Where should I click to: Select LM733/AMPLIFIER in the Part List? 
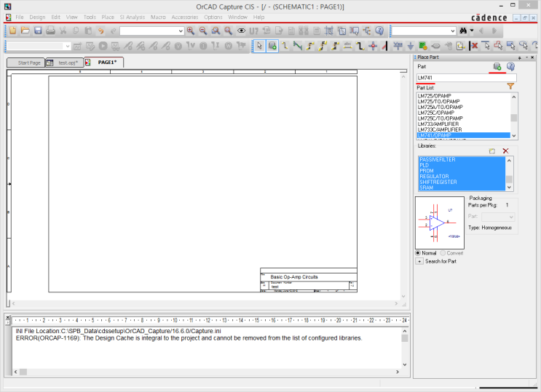[463, 124]
